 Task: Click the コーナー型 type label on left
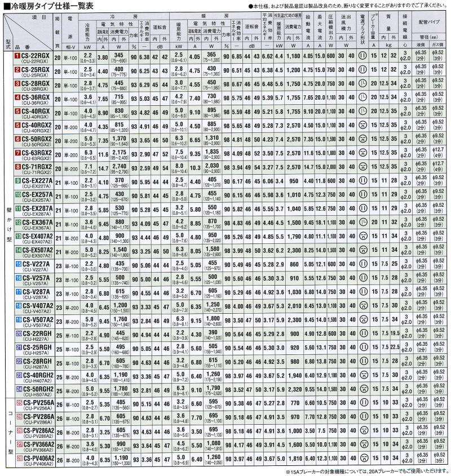click(x=10, y=433)
